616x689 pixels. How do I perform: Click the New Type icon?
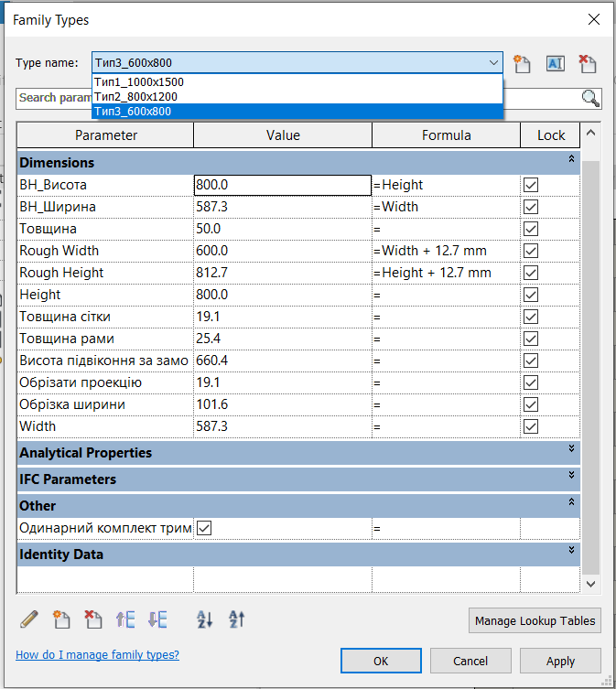point(523,63)
